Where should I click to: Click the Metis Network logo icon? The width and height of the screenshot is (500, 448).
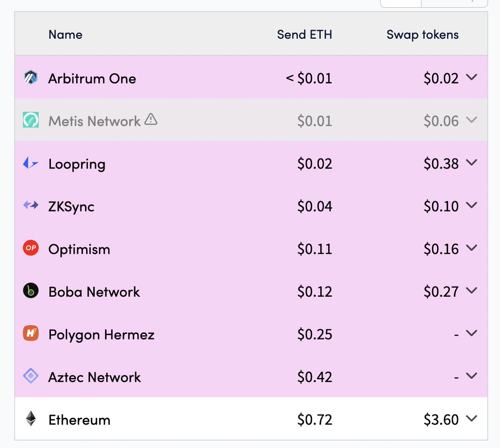click(30, 120)
